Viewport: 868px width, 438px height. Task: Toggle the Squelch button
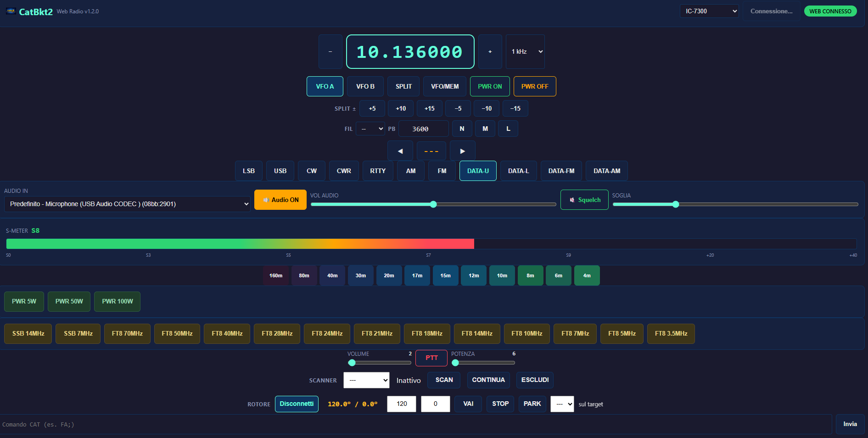pyautogui.click(x=584, y=200)
